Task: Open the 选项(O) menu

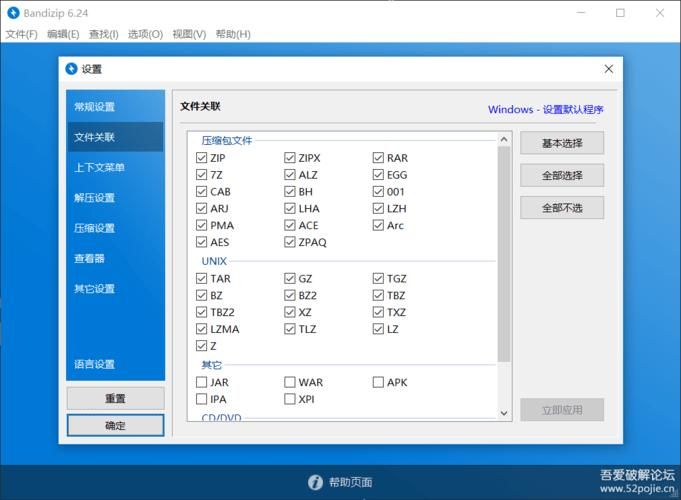Action: pyautogui.click(x=145, y=34)
